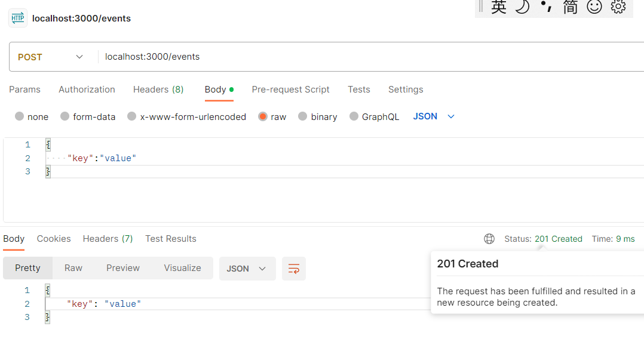Click the IME punctuation mode icon
Image resolution: width=644 pixels, height=351 pixels.
[546, 7]
